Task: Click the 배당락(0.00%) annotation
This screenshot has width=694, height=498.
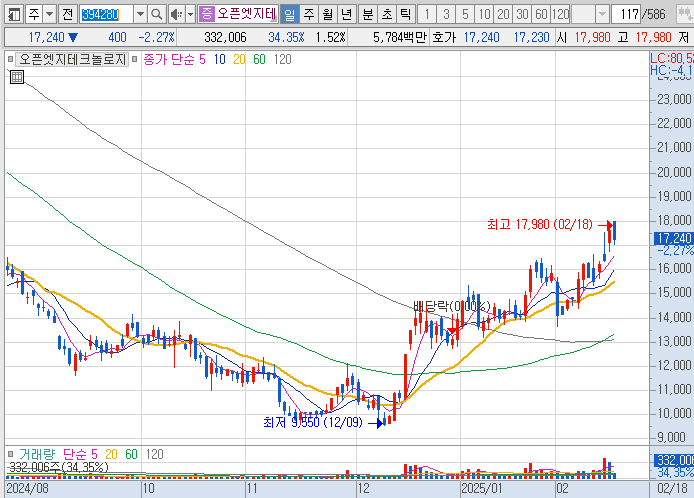Action: tap(452, 306)
